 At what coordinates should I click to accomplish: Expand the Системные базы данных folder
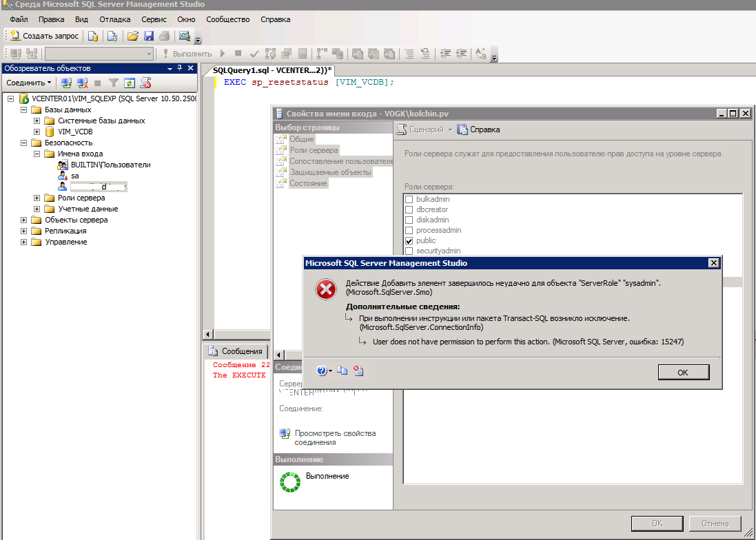37,121
